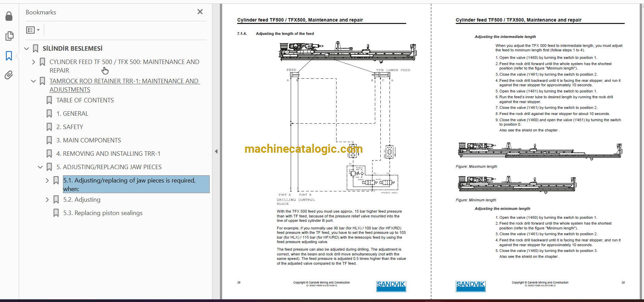Toggle the bookmarks panel icon in the sidebar

point(9,56)
